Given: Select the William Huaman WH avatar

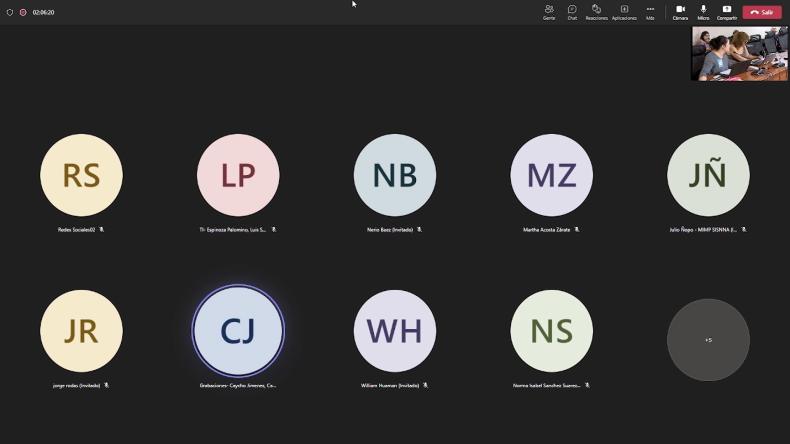Looking at the screenshot, I should pos(395,331).
